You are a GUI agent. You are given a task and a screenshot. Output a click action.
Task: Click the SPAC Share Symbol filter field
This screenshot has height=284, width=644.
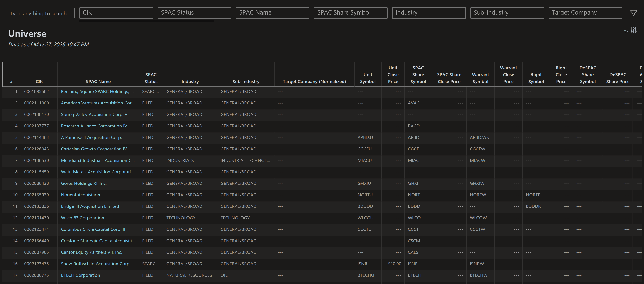(x=351, y=13)
